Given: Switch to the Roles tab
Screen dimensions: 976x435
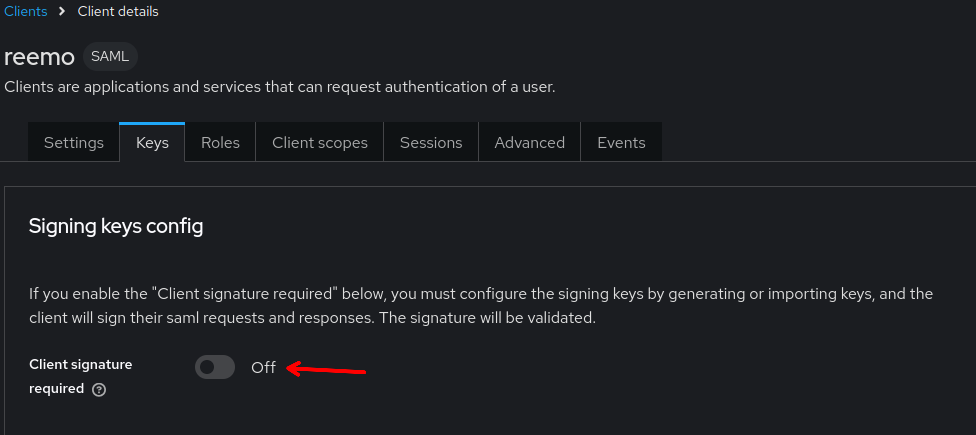Looking at the screenshot, I should (220, 142).
